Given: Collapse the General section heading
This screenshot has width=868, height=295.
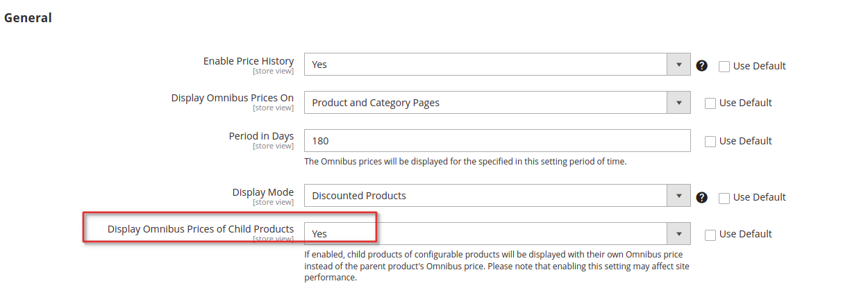Looking at the screenshot, I should [28, 18].
